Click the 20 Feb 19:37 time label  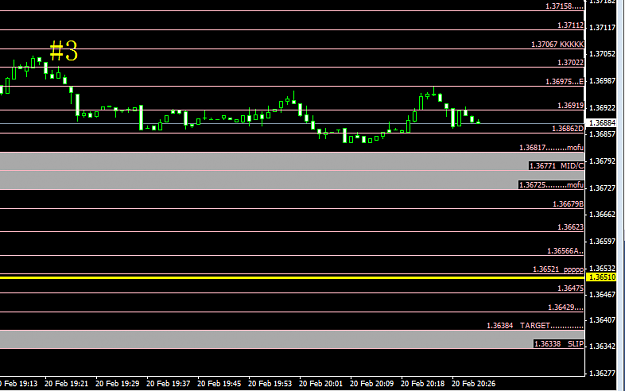168,383
